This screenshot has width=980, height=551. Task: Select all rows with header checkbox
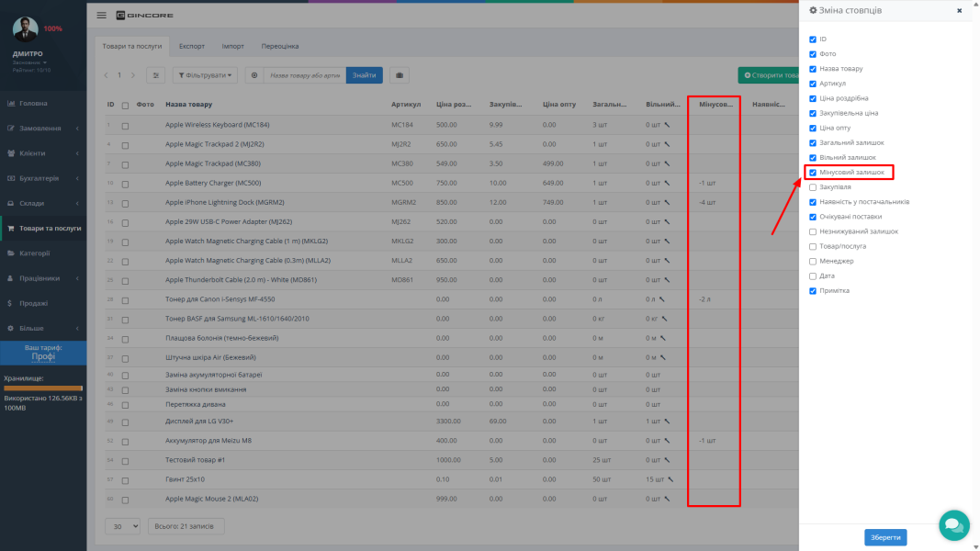(x=125, y=106)
